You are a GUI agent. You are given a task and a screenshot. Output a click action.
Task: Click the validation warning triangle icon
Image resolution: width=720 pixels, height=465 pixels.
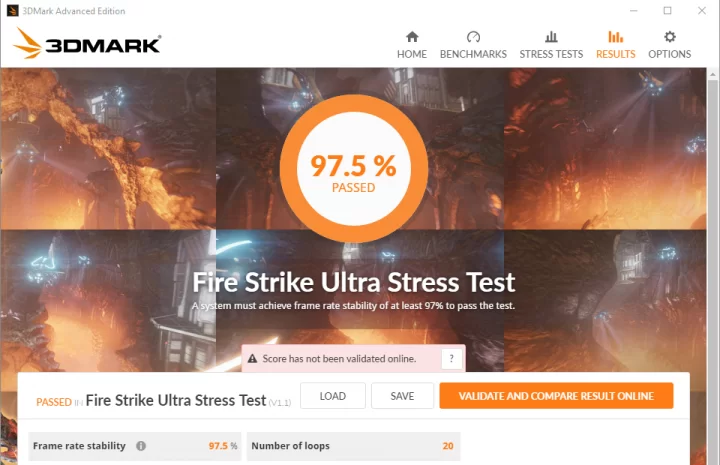(x=252, y=359)
